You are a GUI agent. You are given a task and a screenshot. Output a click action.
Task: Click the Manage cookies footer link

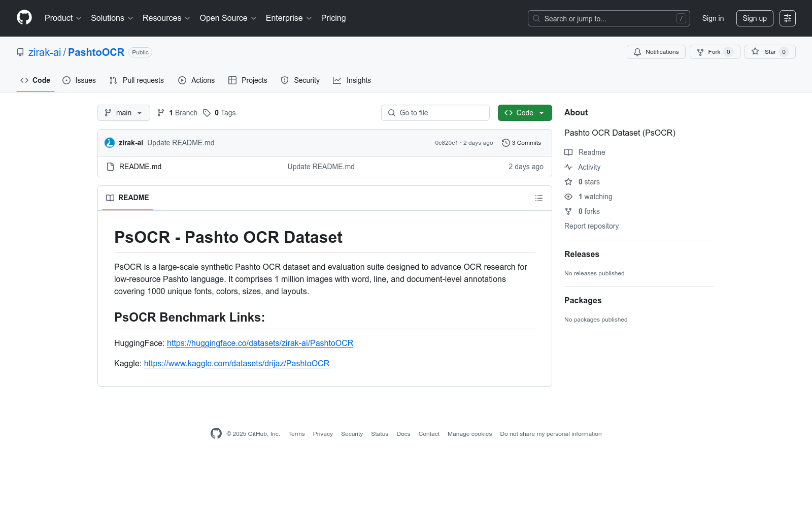469,434
